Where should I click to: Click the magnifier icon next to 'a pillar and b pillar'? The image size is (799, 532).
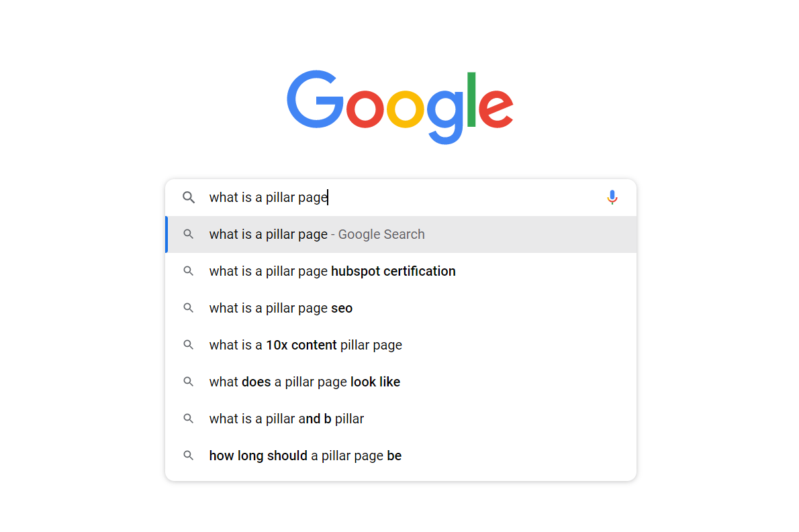[x=189, y=419]
